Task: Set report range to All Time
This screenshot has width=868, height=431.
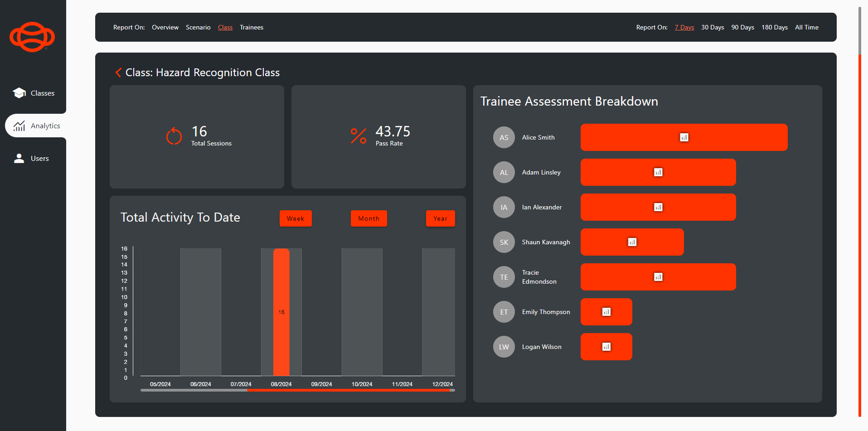Action: (x=806, y=27)
